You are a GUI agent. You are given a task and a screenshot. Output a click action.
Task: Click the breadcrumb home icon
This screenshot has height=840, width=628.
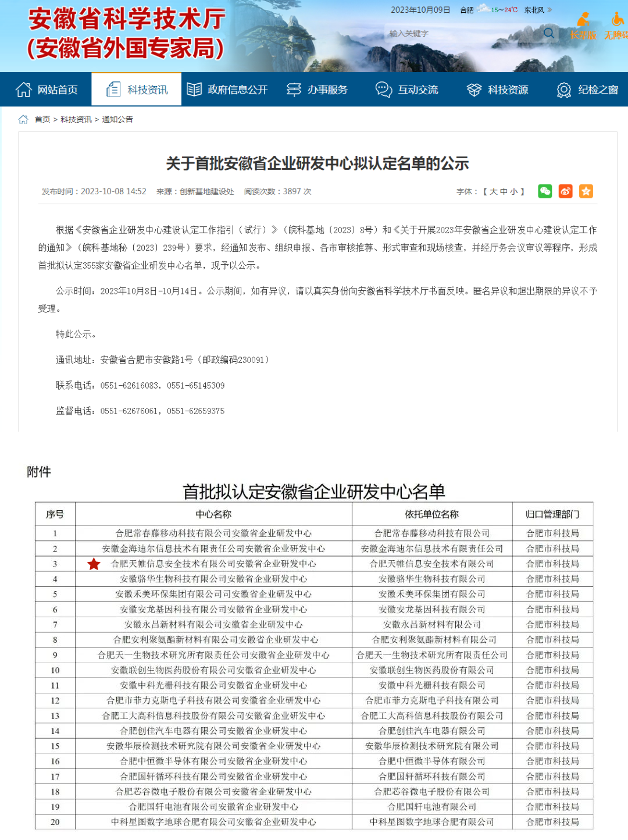point(23,119)
